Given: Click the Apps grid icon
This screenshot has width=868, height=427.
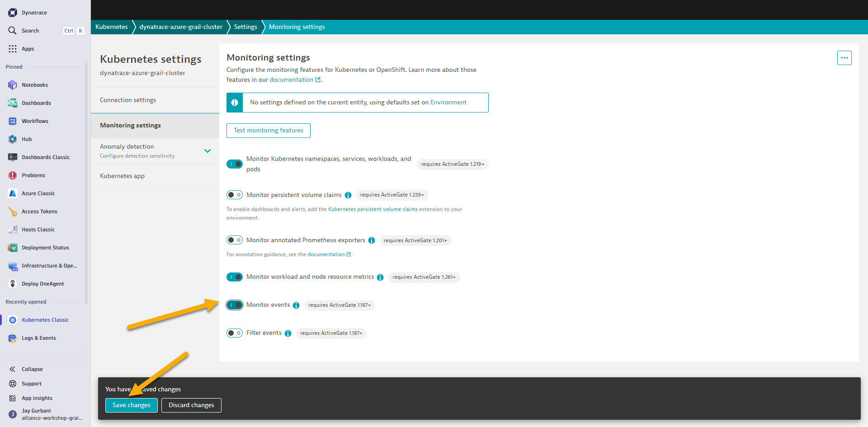Looking at the screenshot, I should tap(13, 49).
